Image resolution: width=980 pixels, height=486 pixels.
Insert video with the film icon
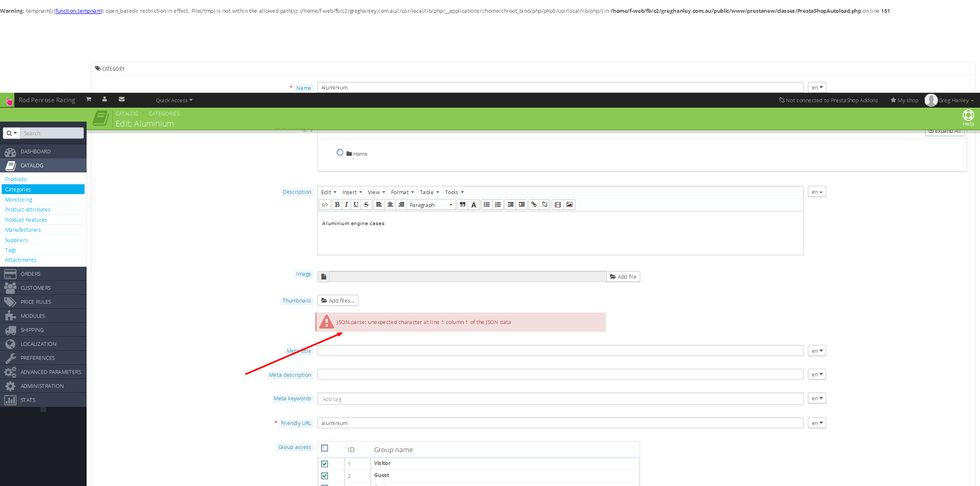pyautogui.click(x=558, y=205)
